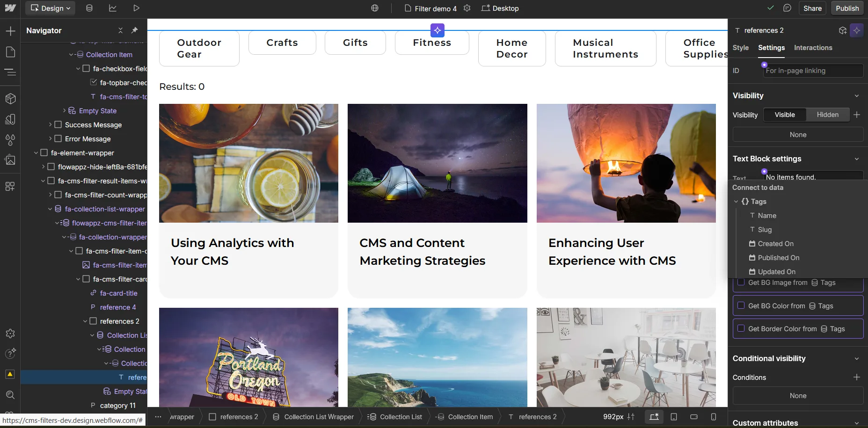Open the Add Elements panel plus icon
Viewport: 868px width, 428px height.
click(10, 31)
